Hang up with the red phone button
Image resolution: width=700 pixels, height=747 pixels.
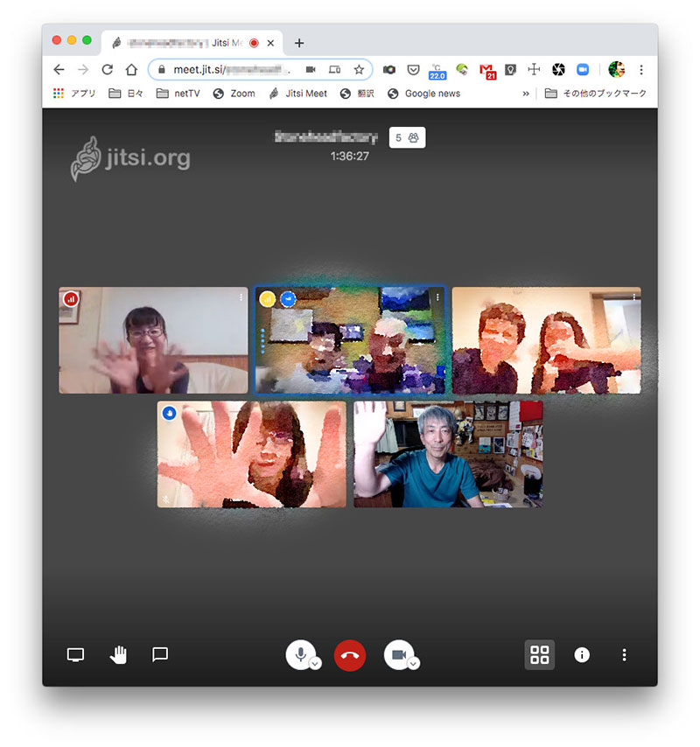click(x=350, y=654)
